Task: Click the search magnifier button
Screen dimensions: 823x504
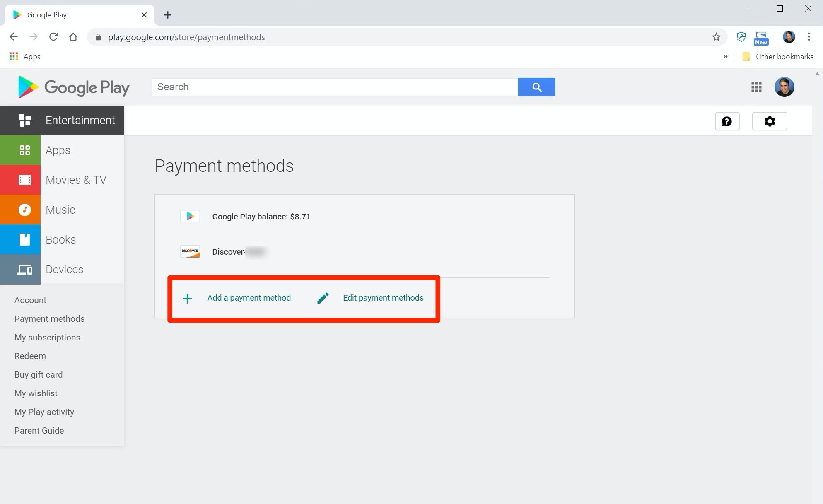Action: (536, 87)
